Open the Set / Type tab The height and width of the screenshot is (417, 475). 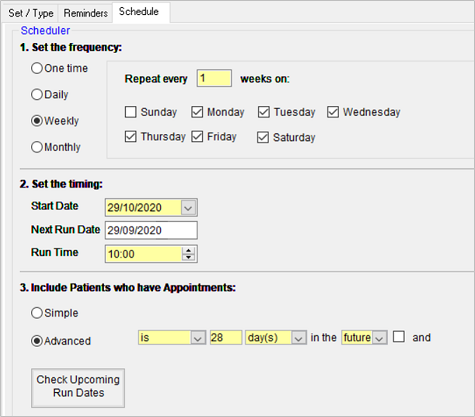click(31, 13)
